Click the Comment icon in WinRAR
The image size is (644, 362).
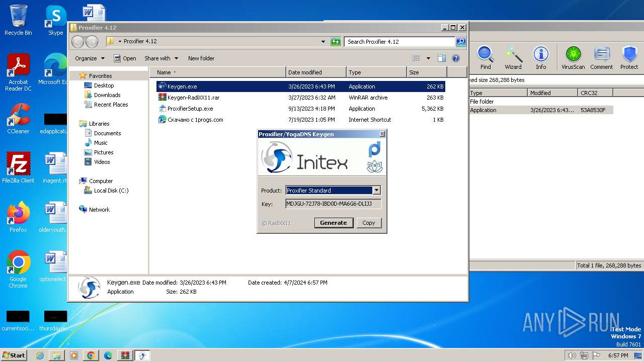point(601,58)
